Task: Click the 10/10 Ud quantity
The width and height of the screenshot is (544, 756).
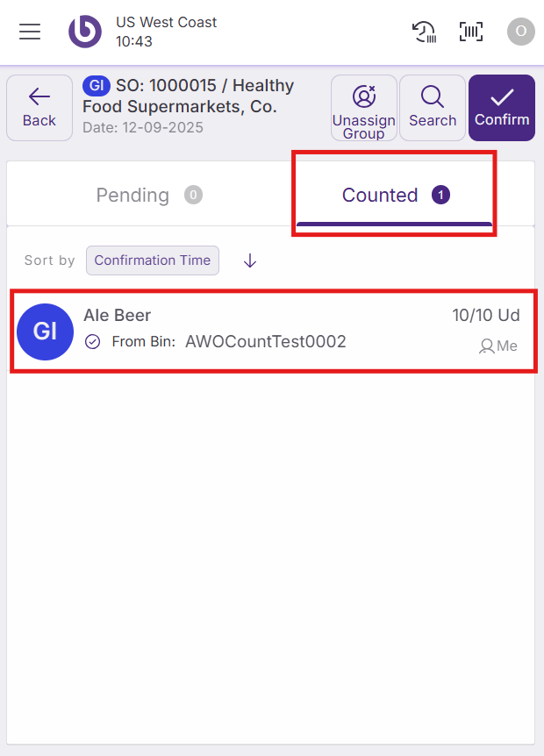Action: 486,316
